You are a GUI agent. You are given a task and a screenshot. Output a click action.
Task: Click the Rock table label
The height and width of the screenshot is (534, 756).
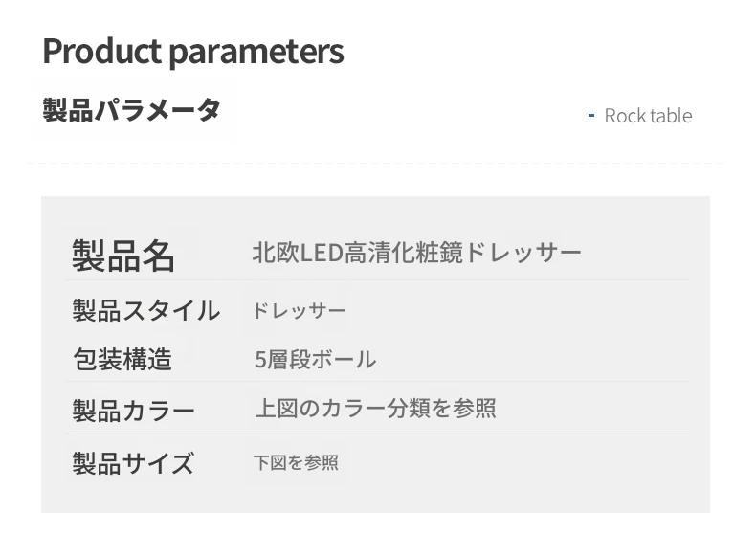648,116
